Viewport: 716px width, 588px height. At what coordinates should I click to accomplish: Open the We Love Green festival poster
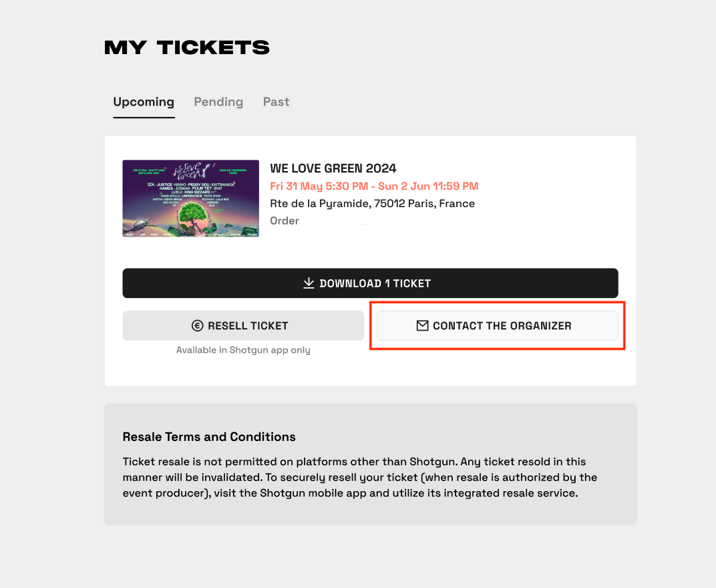pos(191,198)
